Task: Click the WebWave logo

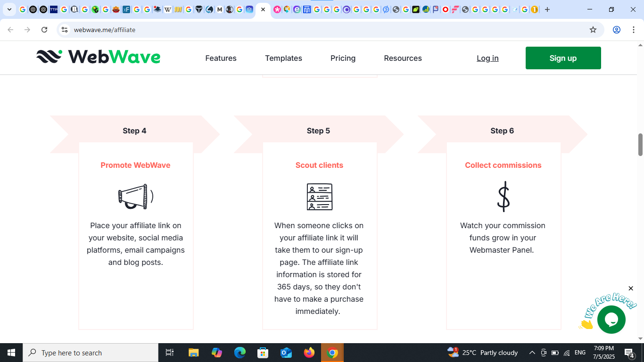Action: tap(99, 57)
